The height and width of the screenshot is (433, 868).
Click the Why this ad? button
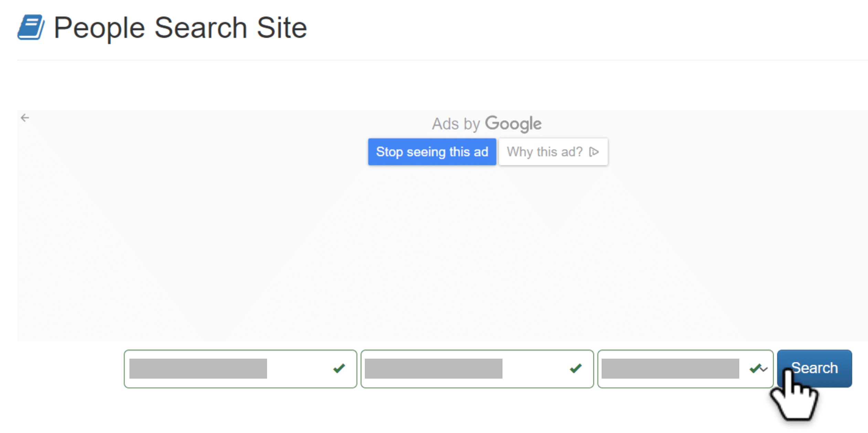553,152
